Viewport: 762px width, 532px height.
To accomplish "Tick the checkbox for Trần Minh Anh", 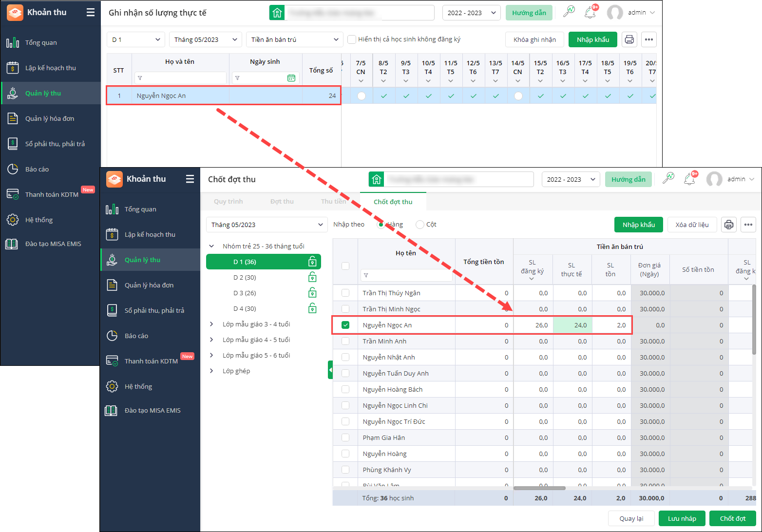I will (345, 341).
